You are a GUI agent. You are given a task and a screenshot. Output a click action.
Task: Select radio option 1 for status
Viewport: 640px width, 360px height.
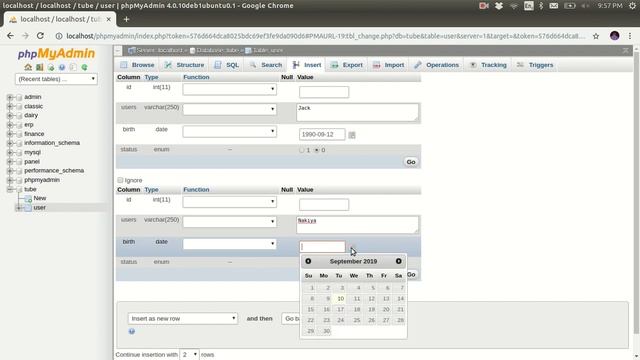pyautogui.click(x=302, y=150)
